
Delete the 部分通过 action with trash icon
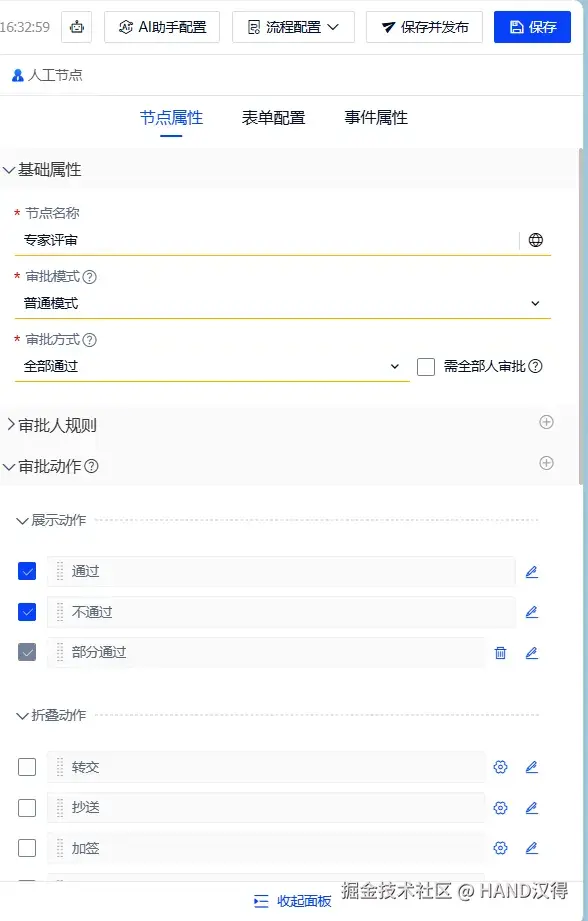coord(500,653)
